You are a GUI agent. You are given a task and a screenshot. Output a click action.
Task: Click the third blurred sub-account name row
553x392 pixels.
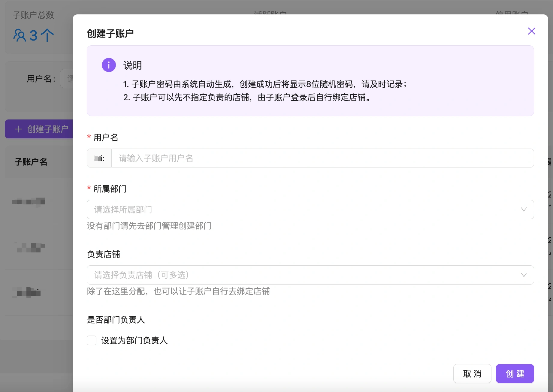(x=26, y=292)
